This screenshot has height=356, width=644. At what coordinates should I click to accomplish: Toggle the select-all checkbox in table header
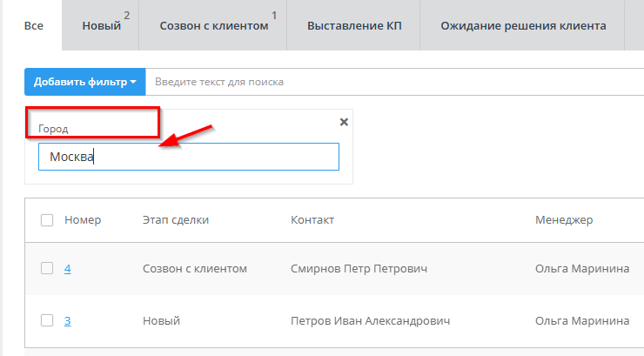tap(47, 220)
